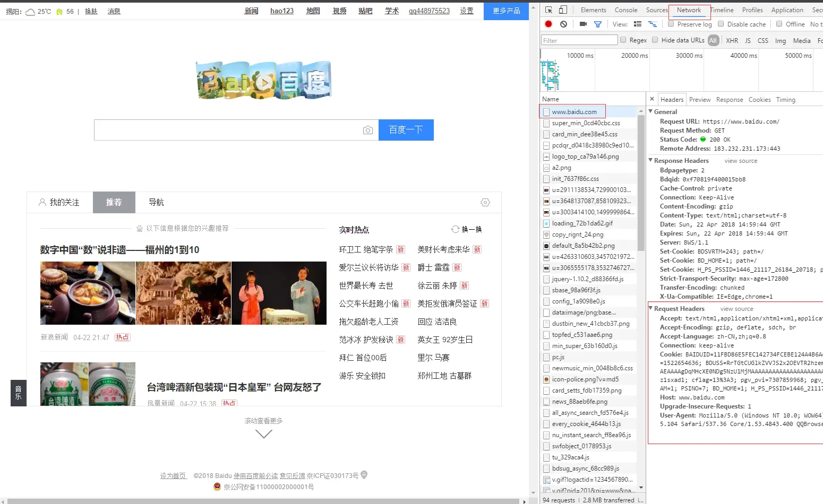Enable the Regex filter checkbox
823x504 pixels.
pyautogui.click(x=623, y=40)
